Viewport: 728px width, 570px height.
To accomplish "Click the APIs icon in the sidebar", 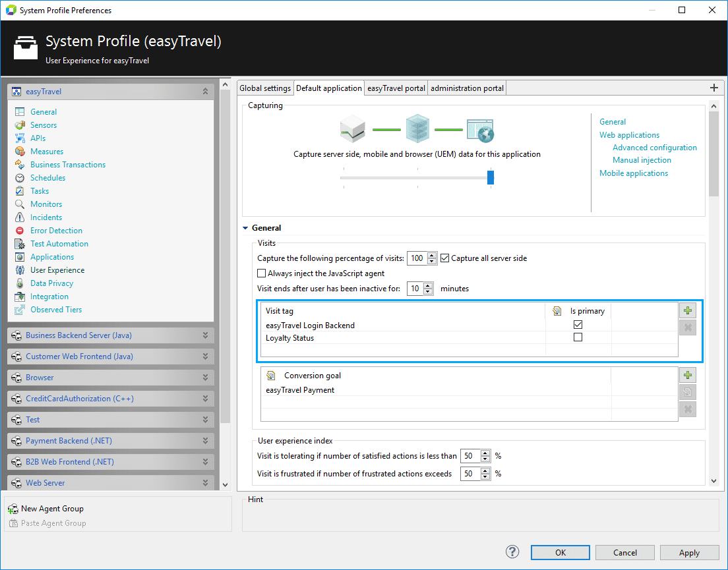I will coord(20,138).
